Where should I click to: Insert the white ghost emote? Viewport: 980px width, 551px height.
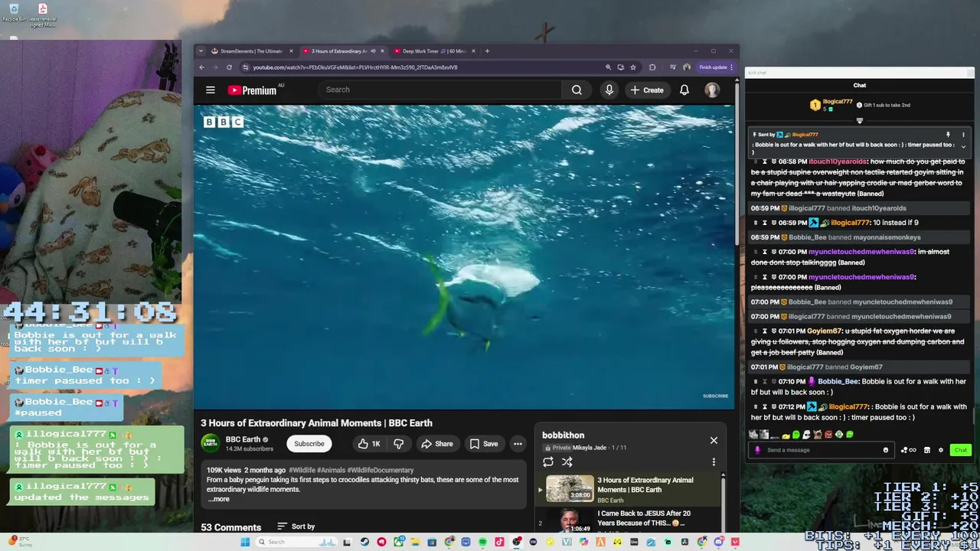806,435
